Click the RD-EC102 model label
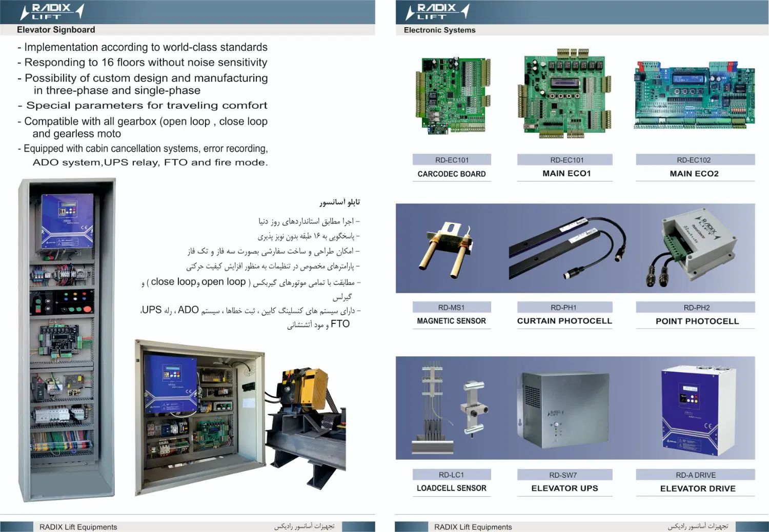Image resolution: width=769 pixels, height=532 pixels. click(694, 160)
